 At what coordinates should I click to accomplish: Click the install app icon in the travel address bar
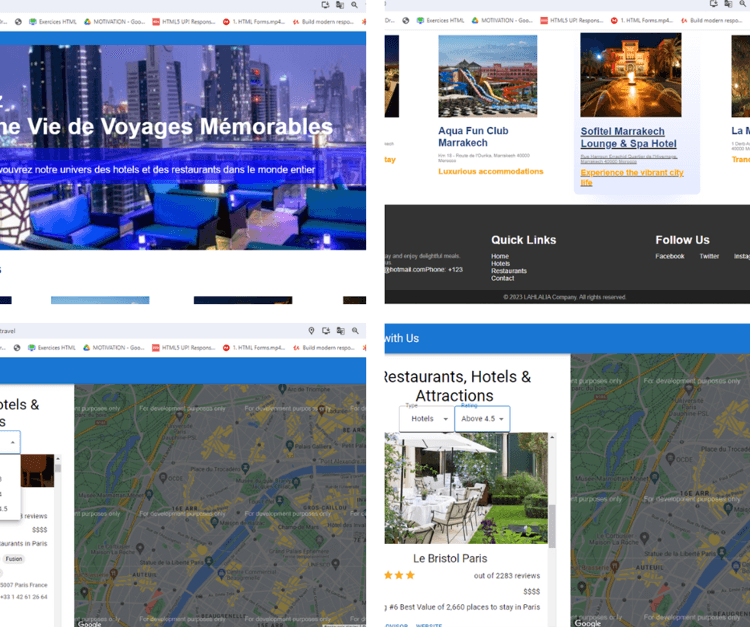[326, 330]
